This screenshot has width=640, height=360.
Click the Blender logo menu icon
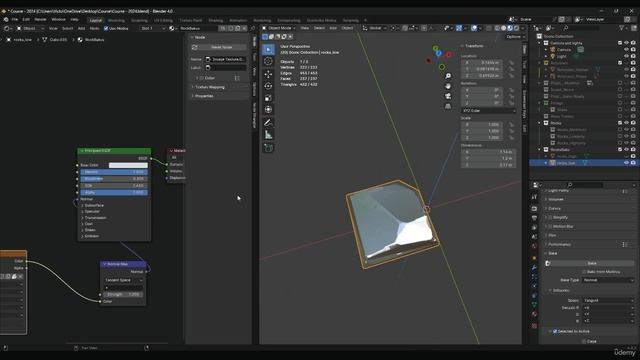point(6,19)
